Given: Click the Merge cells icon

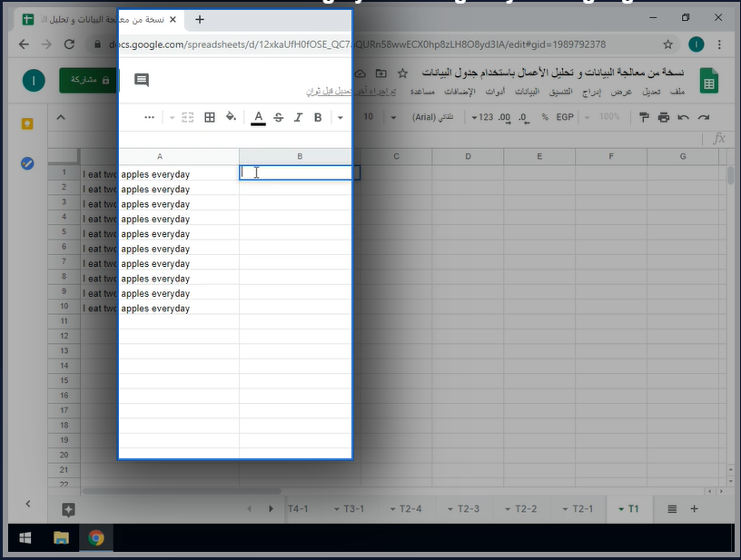Looking at the screenshot, I should [188, 117].
